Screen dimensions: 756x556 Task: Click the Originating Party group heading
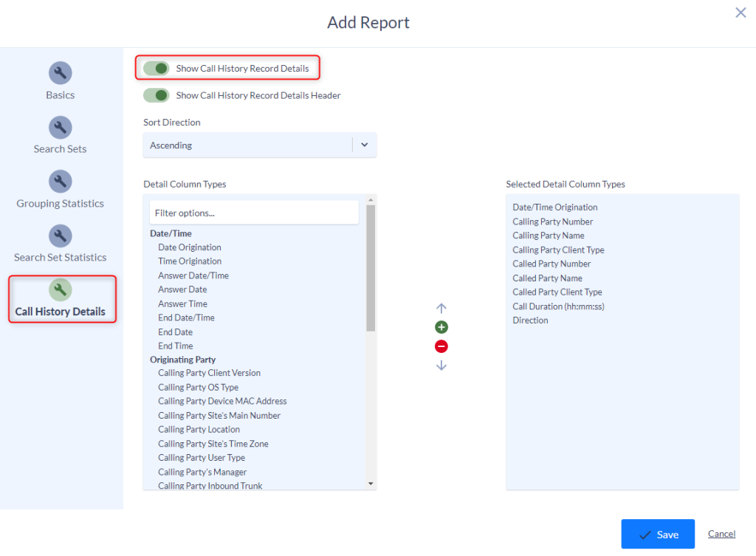pyautogui.click(x=183, y=360)
